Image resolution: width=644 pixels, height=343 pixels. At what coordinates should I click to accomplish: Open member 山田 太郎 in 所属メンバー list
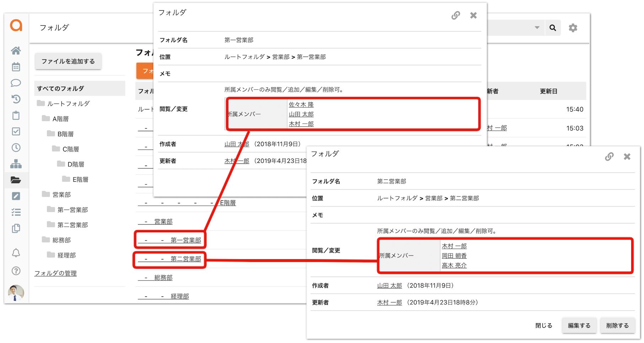point(301,114)
